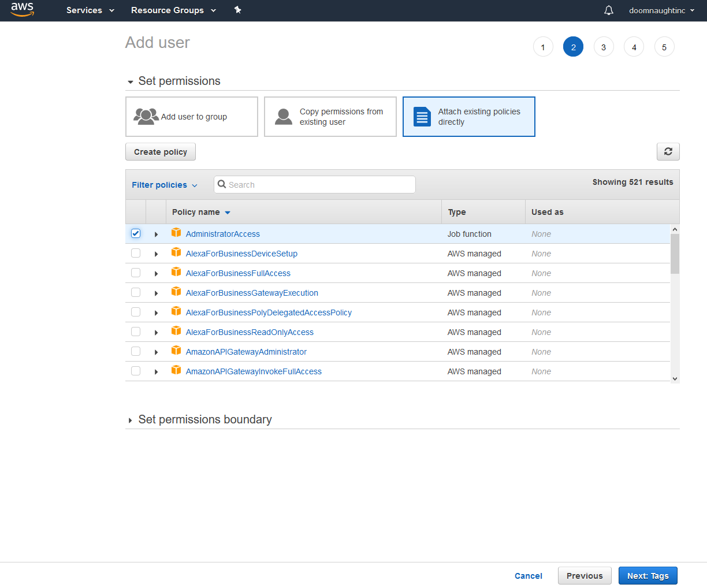Select Attach existing policies directly

tap(469, 117)
